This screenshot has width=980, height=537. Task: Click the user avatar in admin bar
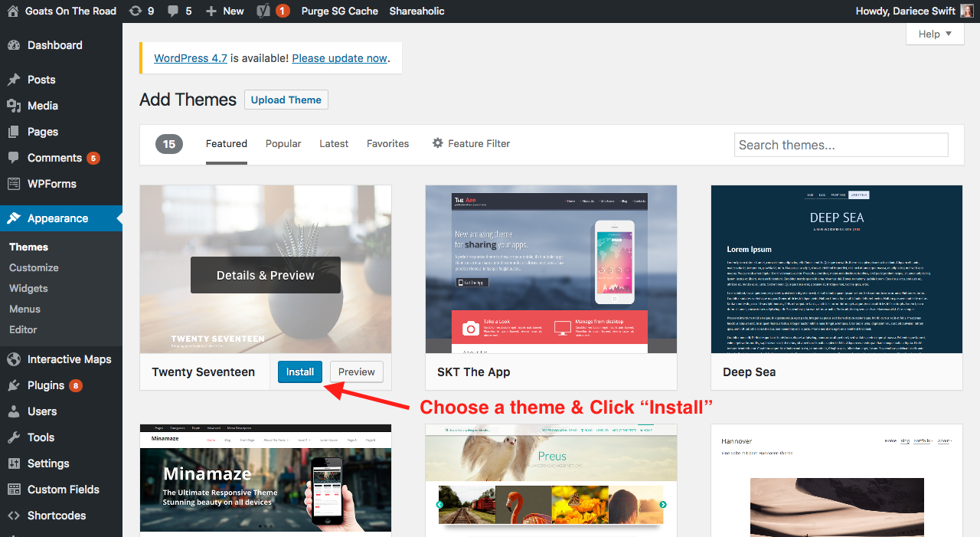tap(967, 11)
